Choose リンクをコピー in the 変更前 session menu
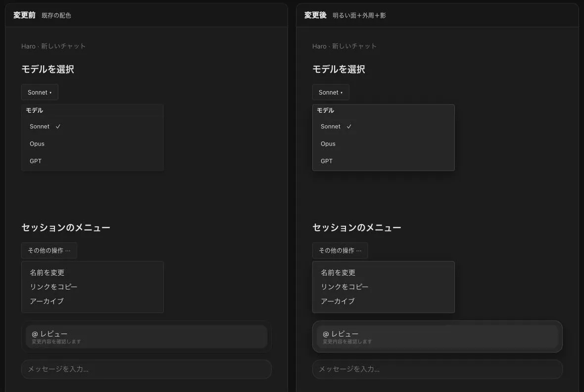Viewport: 584px width, 392px height. pos(93,287)
